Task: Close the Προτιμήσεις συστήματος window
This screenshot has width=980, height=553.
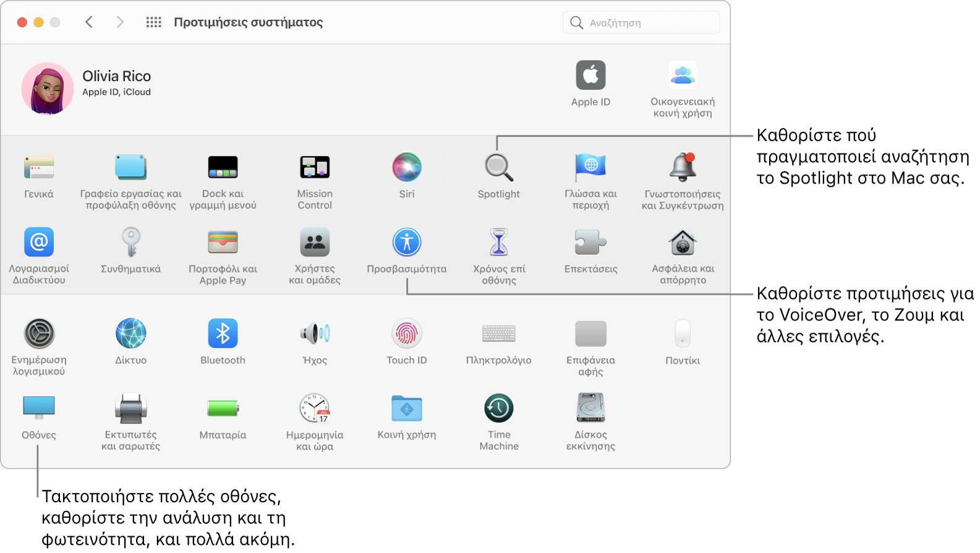Action: pyautogui.click(x=22, y=22)
